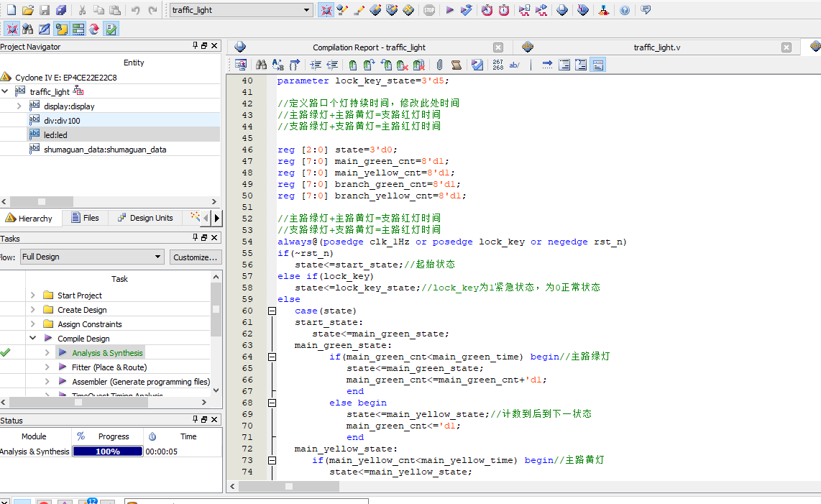Create a new file from toolbar
The height and width of the screenshot is (504, 821).
pos(11,10)
